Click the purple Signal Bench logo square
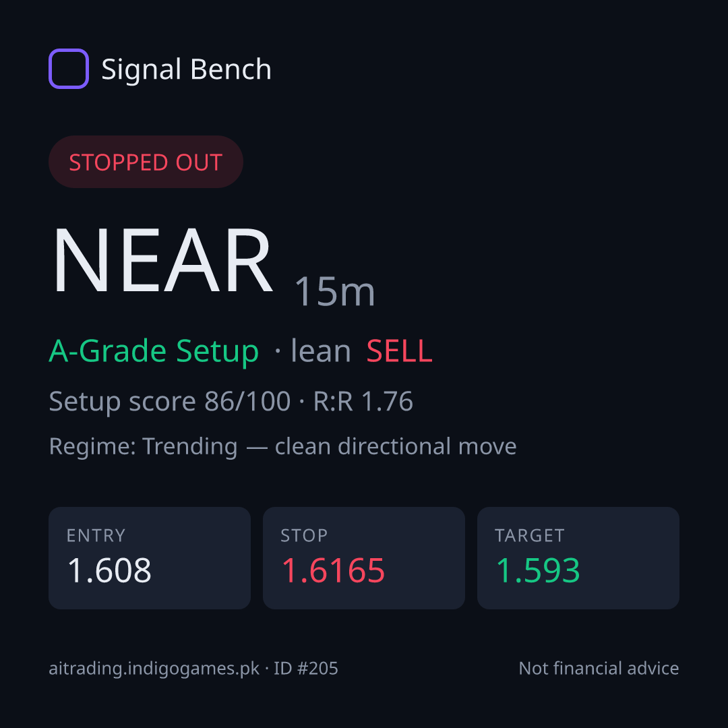 click(69, 69)
